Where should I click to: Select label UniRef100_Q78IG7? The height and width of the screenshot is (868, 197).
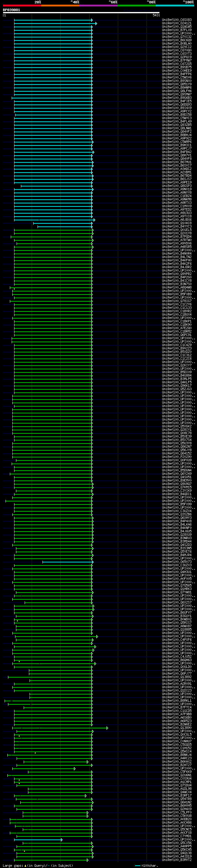coord(177,301)
